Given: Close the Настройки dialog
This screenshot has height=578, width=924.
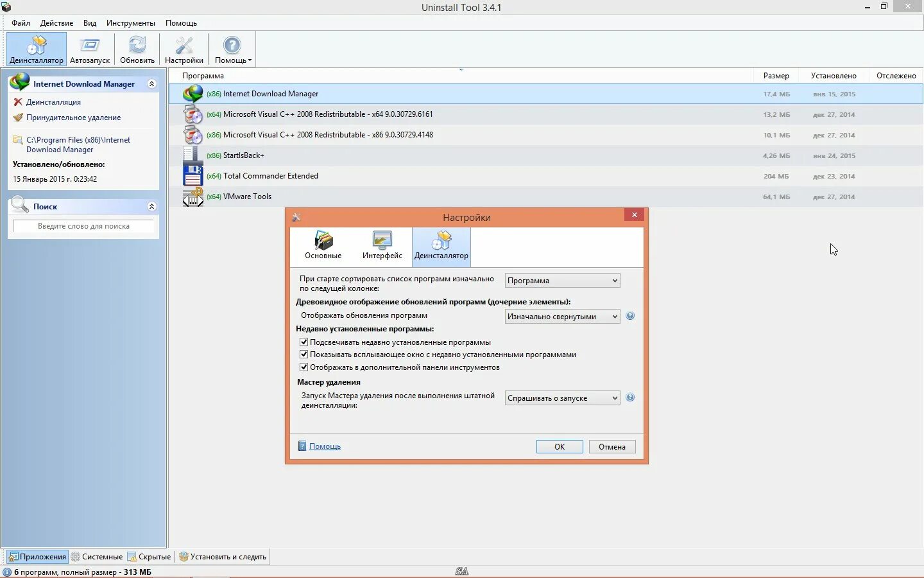Looking at the screenshot, I should (634, 215).
